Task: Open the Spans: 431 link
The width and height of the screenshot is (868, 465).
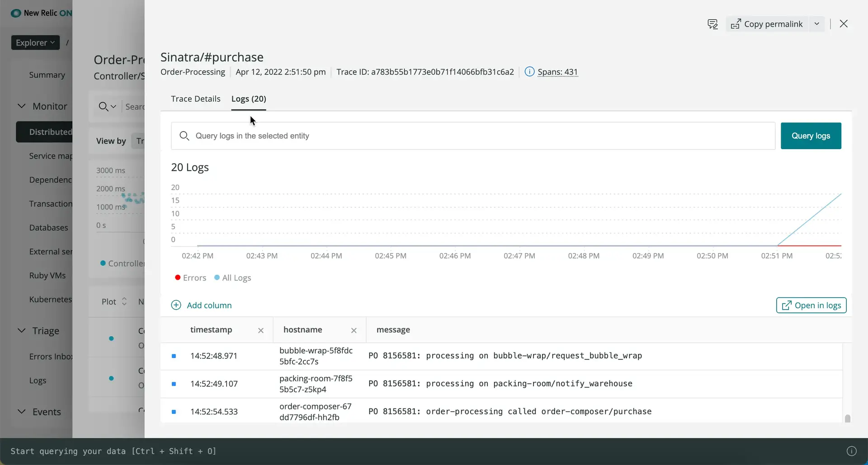Action: tap(557, 72)
